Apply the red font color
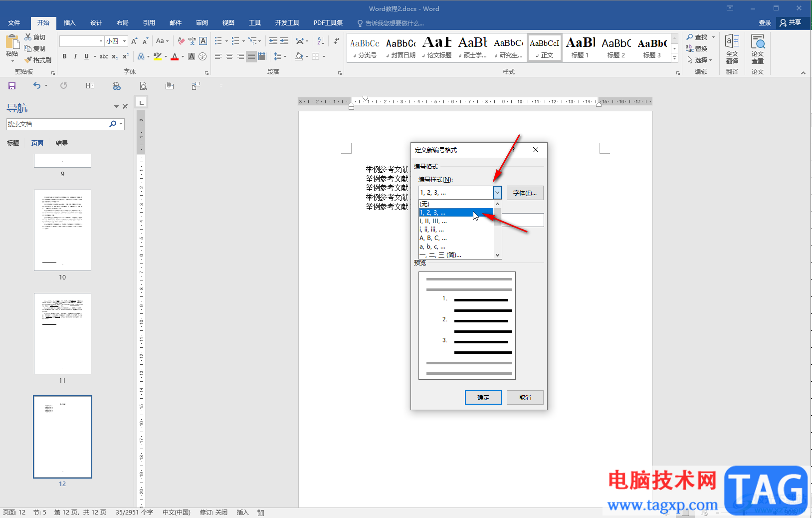The image size is (812, 518). [x=175, y=56]
